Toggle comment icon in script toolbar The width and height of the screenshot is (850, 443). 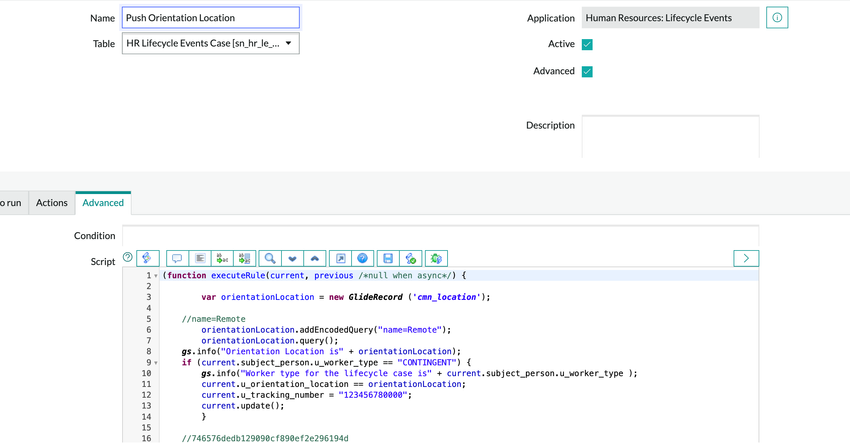click(177, 259)
